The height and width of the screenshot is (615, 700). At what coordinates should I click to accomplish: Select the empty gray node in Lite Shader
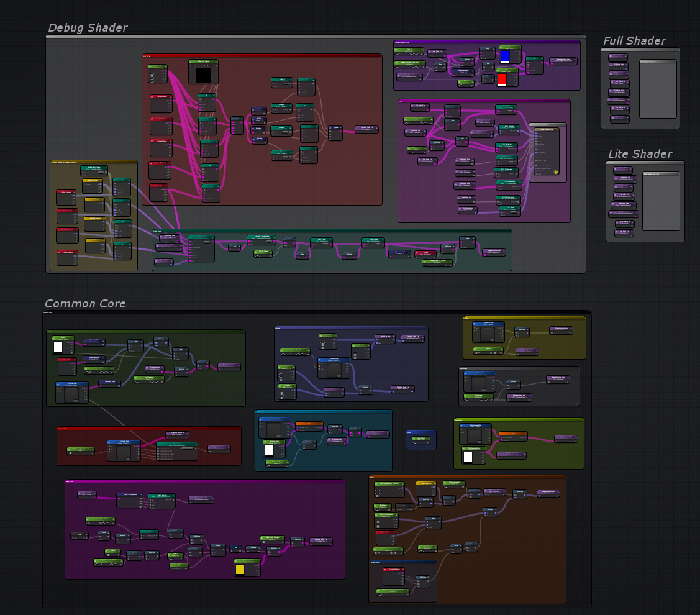(661, 203)
